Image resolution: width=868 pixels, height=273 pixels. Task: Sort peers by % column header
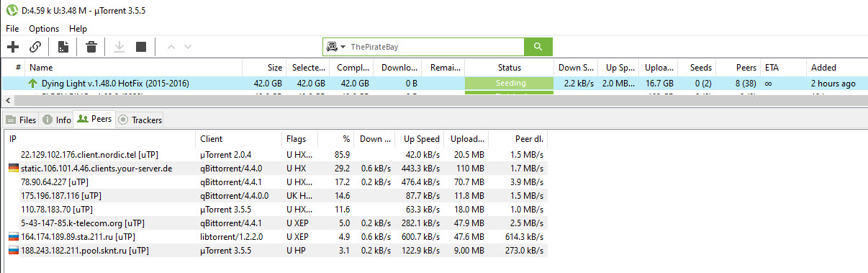[x=345, y=139]
